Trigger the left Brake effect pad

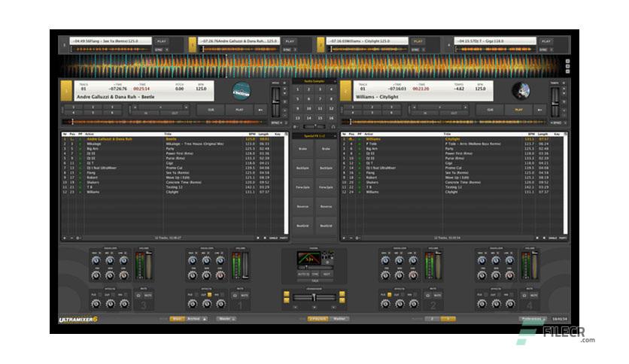click(302, 149)
